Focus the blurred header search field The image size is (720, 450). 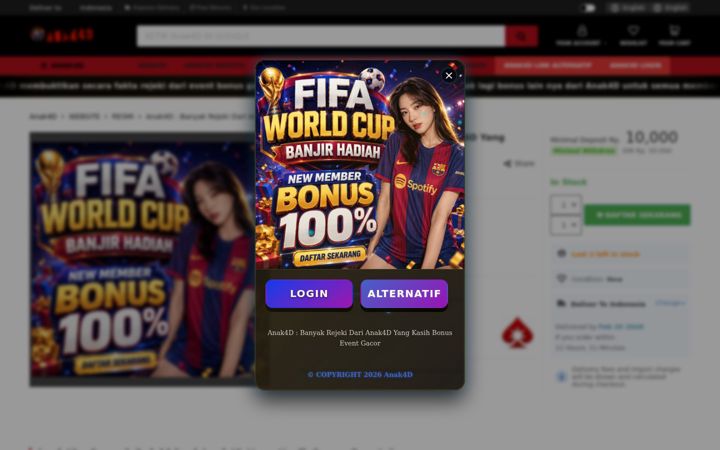(x=321, y=36)
